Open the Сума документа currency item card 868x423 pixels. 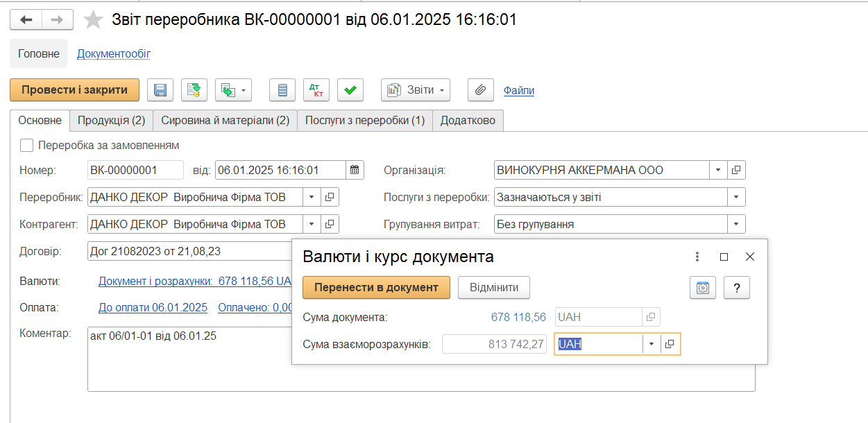[x=651, y=317]
